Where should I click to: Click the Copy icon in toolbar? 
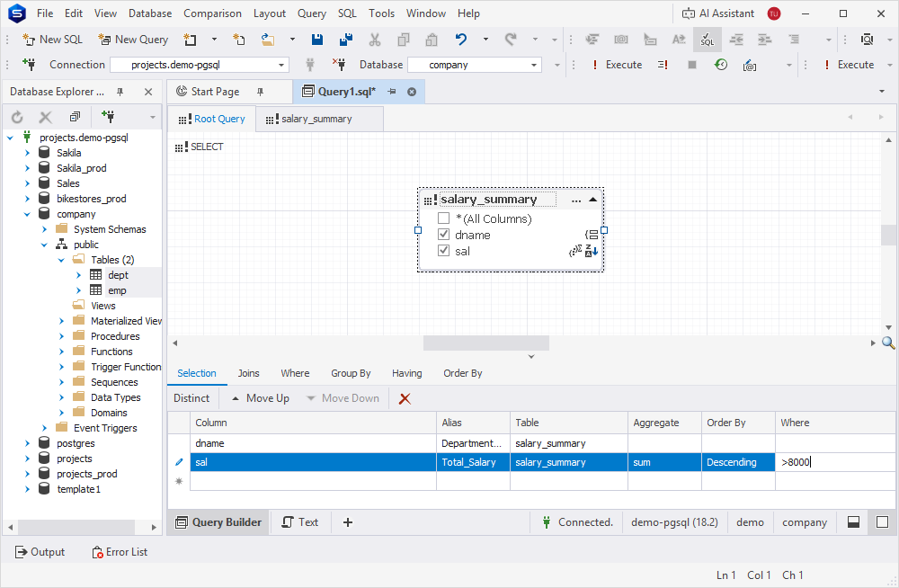tap(404, 40)
